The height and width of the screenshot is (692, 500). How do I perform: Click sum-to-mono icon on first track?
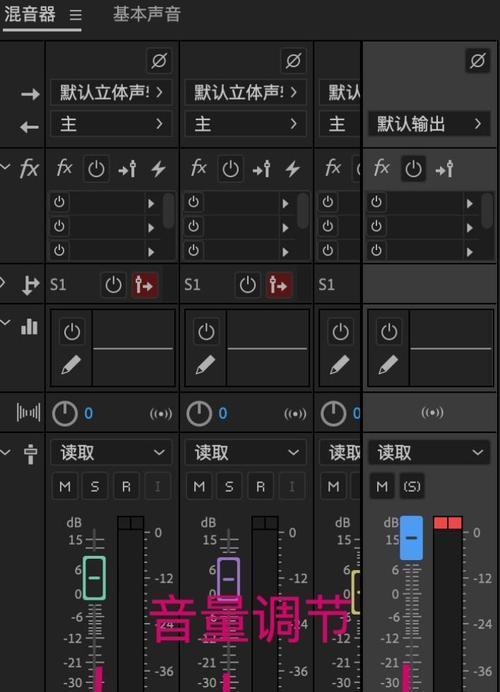coord(161,414)
